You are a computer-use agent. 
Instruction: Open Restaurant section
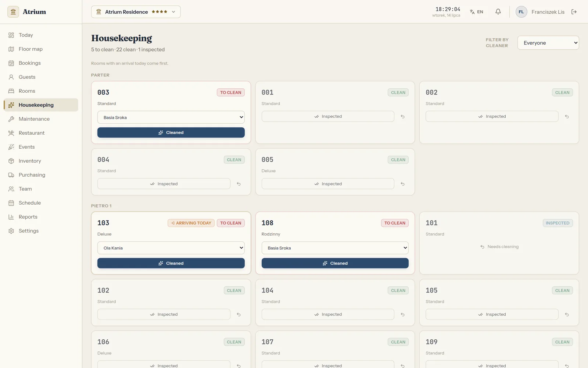[41, 133]
